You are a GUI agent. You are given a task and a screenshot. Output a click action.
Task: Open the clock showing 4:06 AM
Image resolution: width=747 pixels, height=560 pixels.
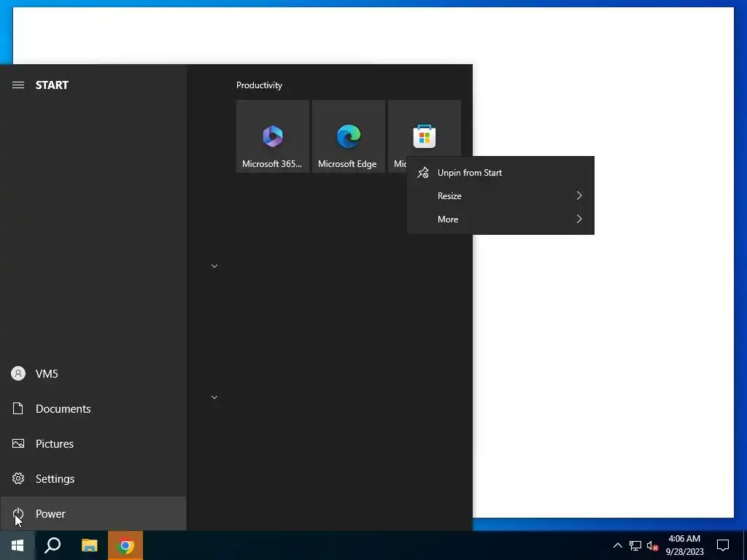684,545
